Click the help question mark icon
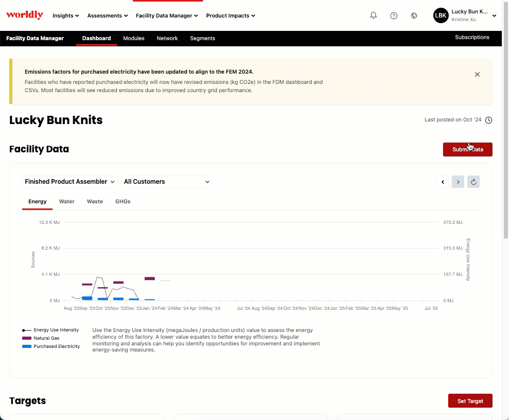Image resolution: width=509 pixels, height=420 pixels. pos(394,15)
